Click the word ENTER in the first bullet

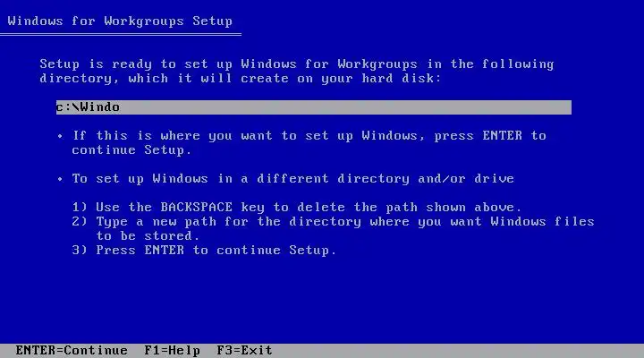click(503, 136)
